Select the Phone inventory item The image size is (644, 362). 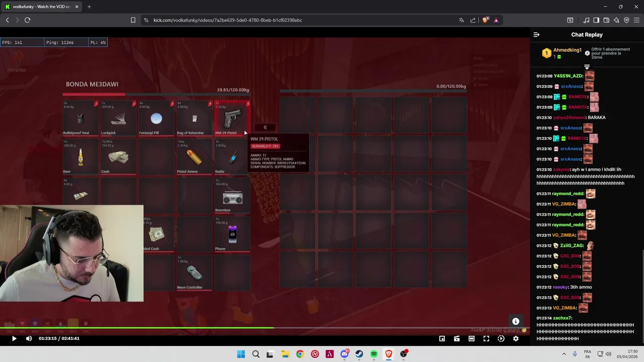tap(232, 235)
